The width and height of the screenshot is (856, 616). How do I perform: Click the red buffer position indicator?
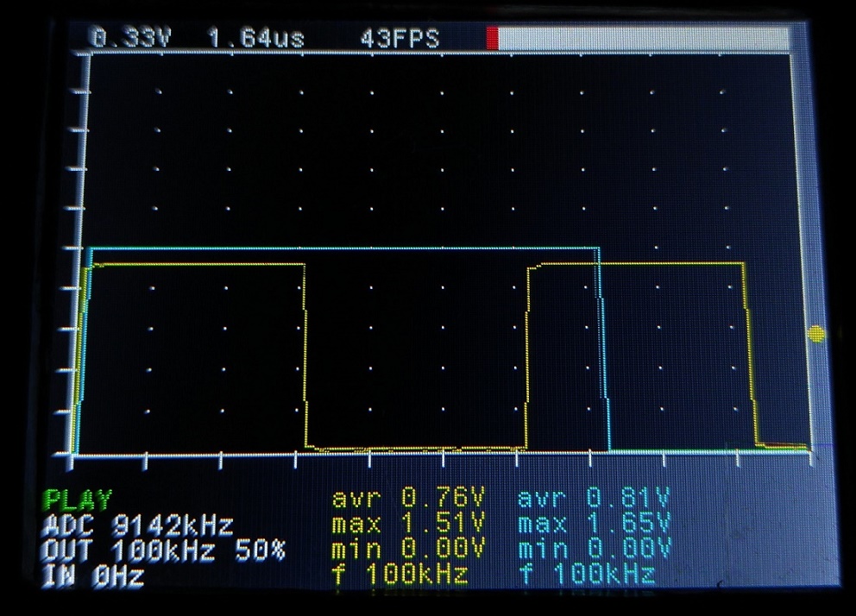click(x=493, y=39)
